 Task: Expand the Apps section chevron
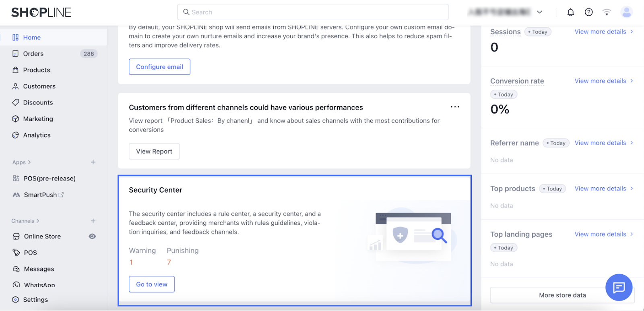tap(29, 162)
